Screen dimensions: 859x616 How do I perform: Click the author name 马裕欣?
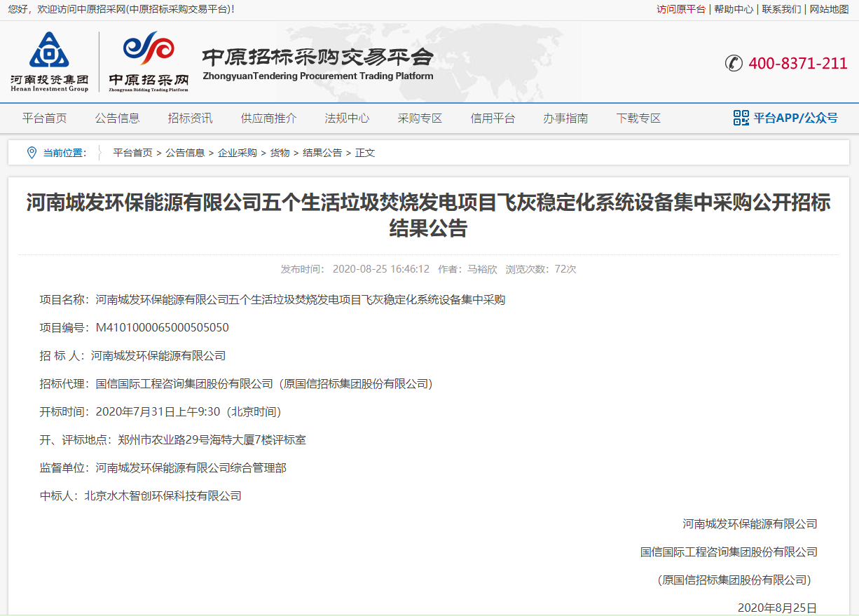pyautogui.click(x=482, y=269)
